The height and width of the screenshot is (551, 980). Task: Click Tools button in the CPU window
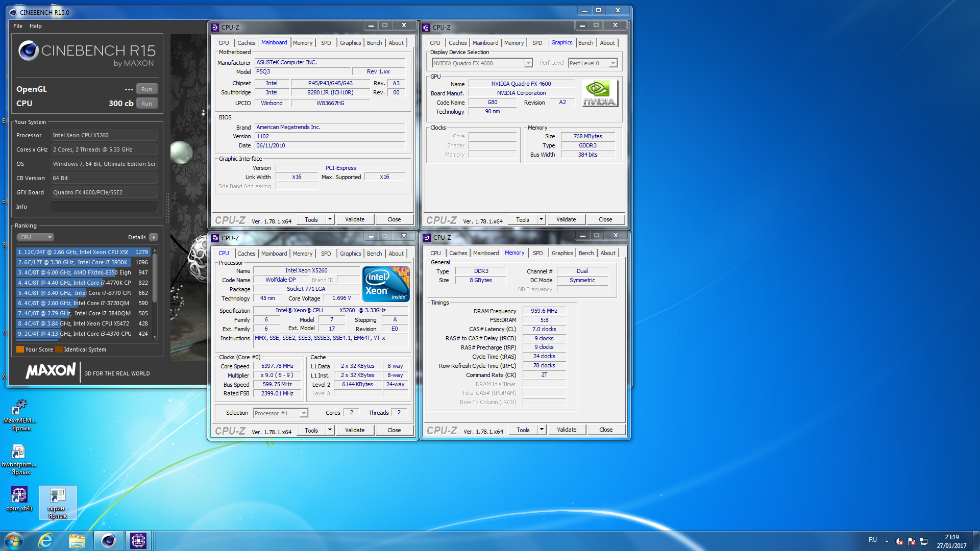[311, 430]
